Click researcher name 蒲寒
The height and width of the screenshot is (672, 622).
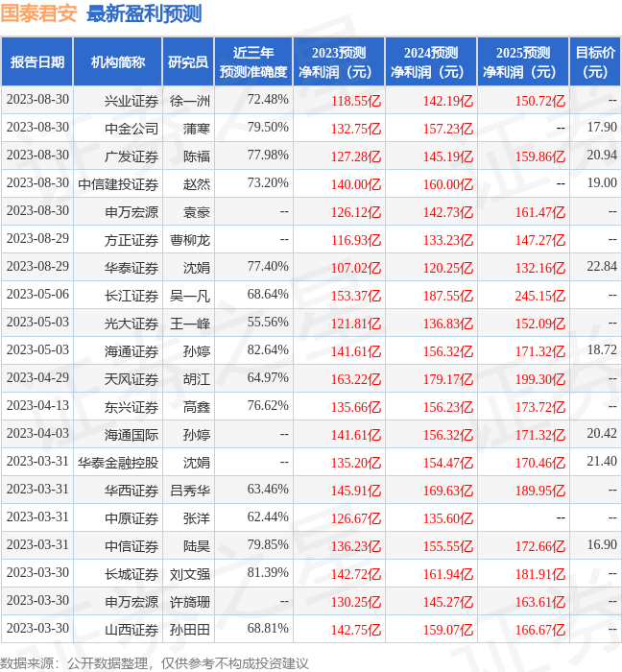tap(197, 129)
